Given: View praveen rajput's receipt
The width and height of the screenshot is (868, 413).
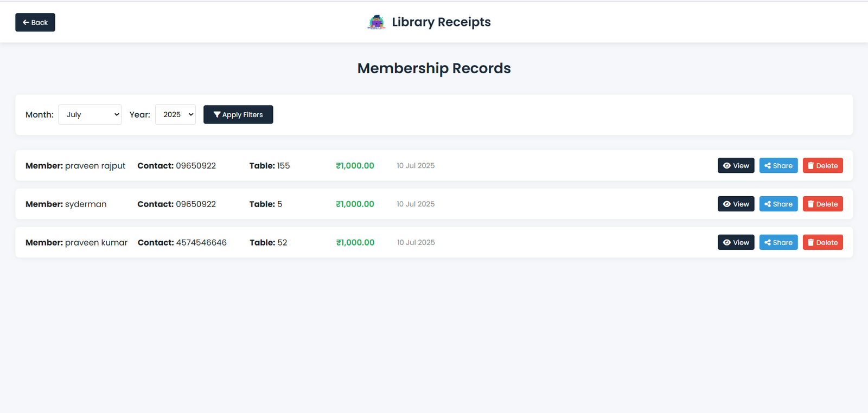Looking at the screenshot, I should (x=736, y=165).
